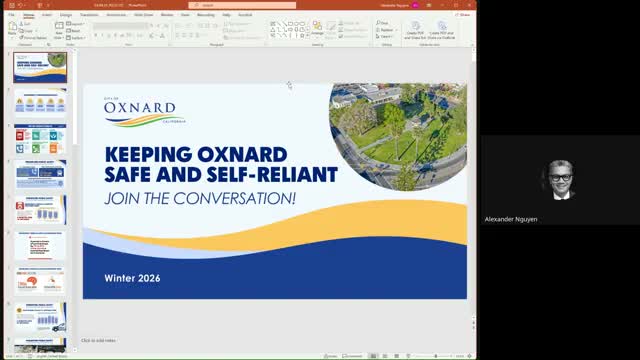
Task: Start Slide Show from status bar icon
Action: coord(408,356)
